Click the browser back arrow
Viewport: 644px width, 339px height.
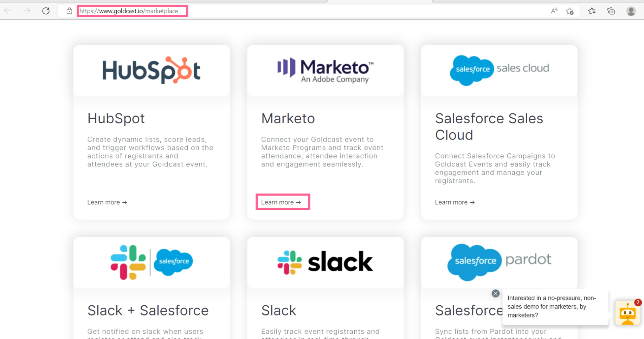point(8,11)
